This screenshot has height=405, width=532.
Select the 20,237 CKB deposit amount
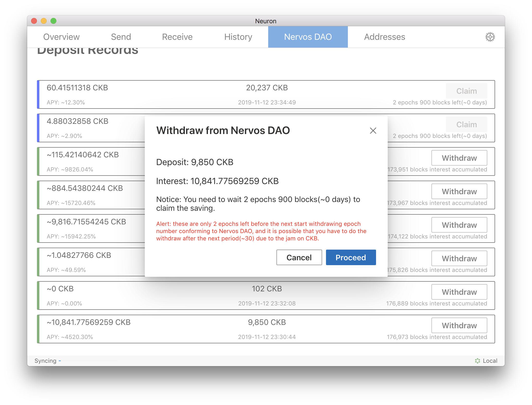267,88
